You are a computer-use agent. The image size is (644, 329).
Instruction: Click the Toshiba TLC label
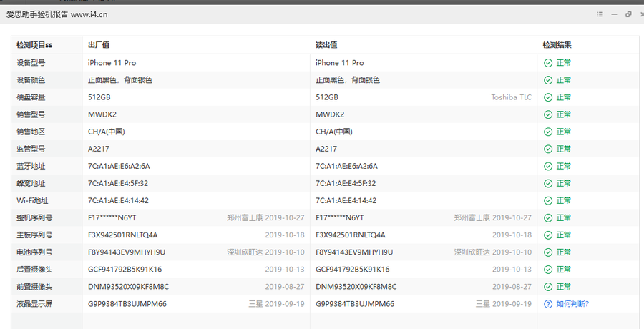(x=511, y=97)
